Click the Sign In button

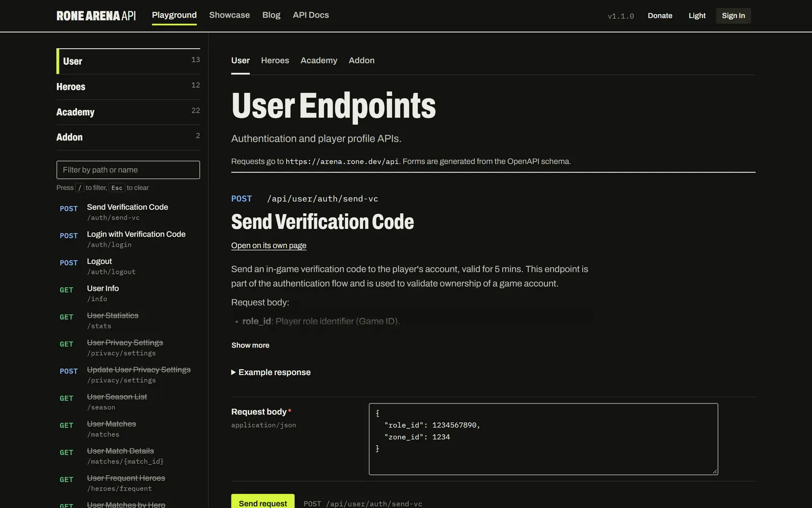(x=733, y=16)
